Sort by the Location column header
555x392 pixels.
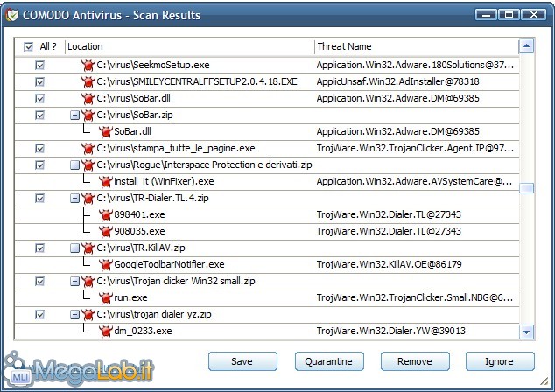(x=190, y=46)
